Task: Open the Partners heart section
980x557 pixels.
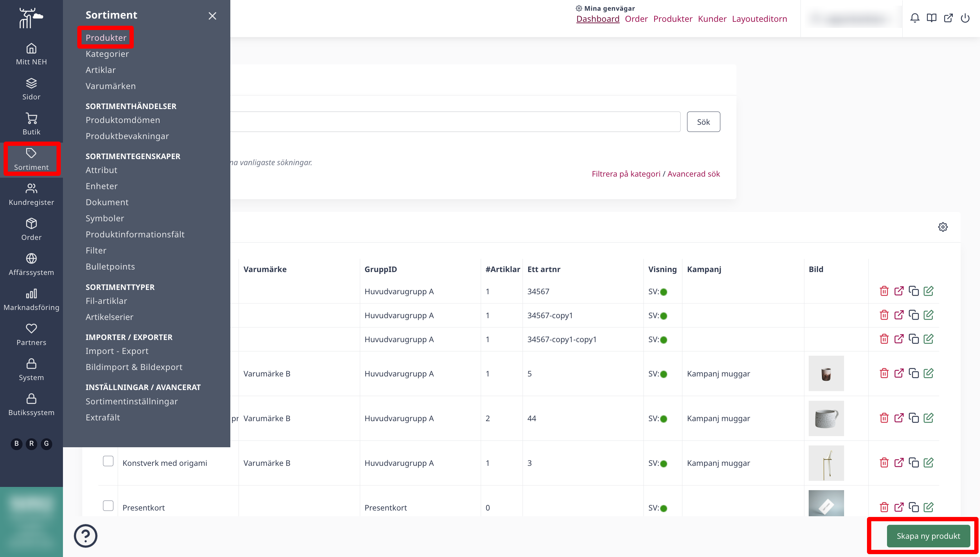Action: pos(31,335)
